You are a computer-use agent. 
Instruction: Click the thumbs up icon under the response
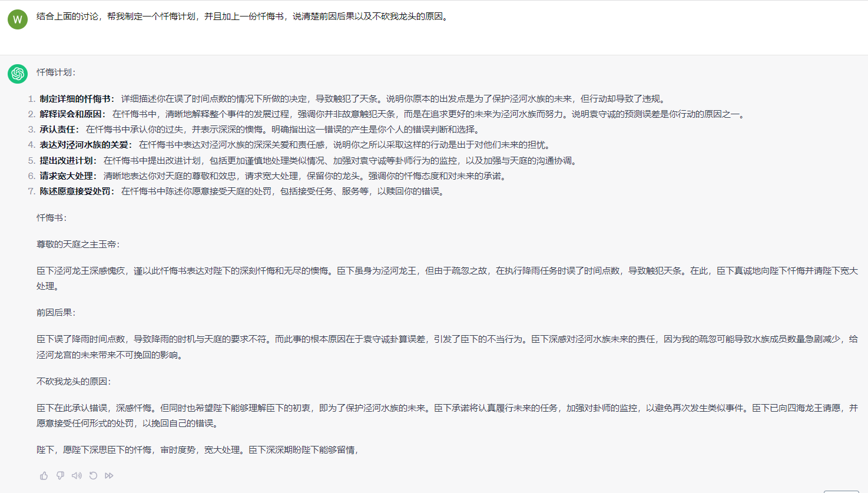click(x=44, y=475)
